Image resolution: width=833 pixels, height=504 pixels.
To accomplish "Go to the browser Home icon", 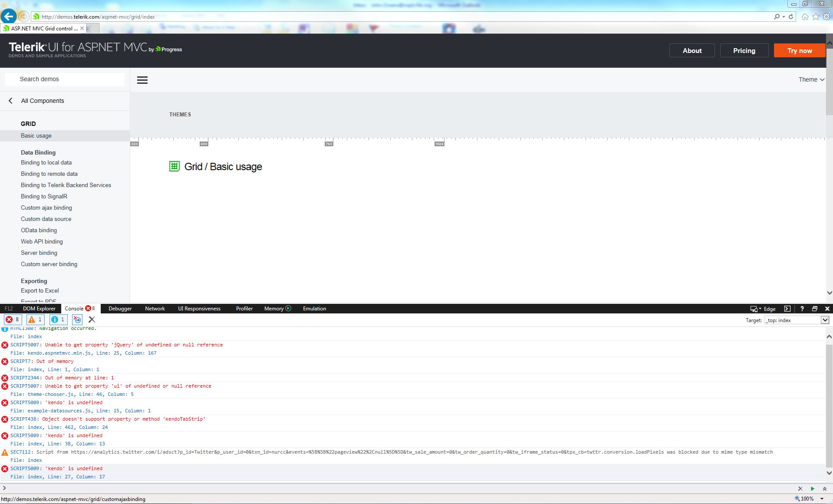I will 805,16.
